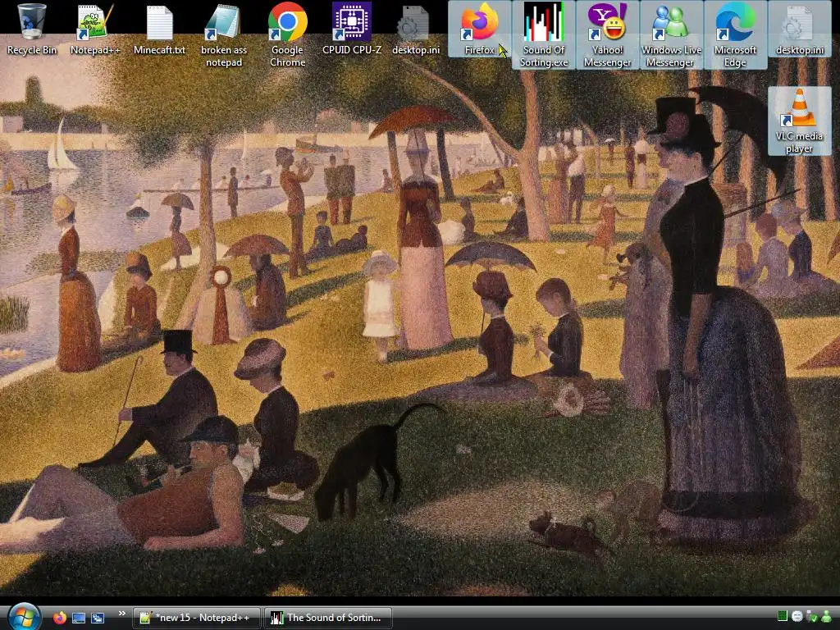Select the Notepad++ desktop shortcut

(95, 30)
